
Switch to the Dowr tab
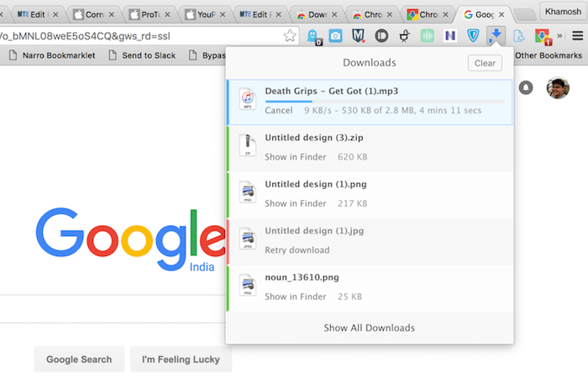[317, 14]
